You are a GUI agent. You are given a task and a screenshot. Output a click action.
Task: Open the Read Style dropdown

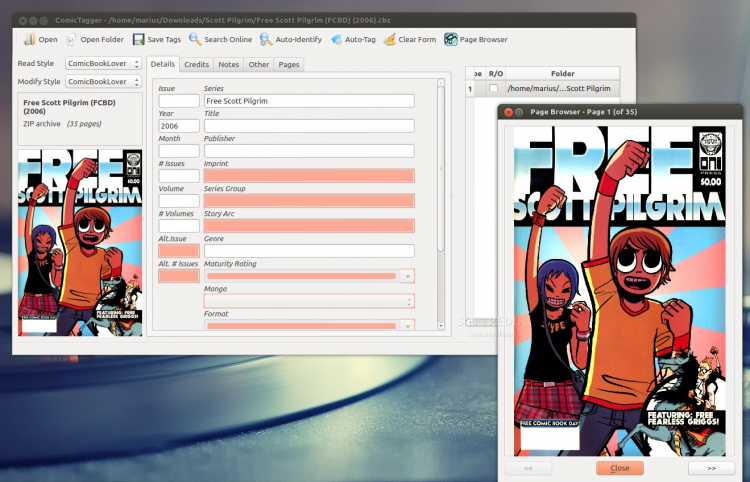click(103, 63)
